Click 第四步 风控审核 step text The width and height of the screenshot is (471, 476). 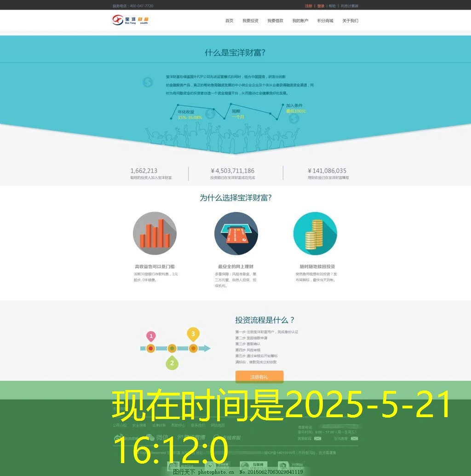[x=248, y=350]
